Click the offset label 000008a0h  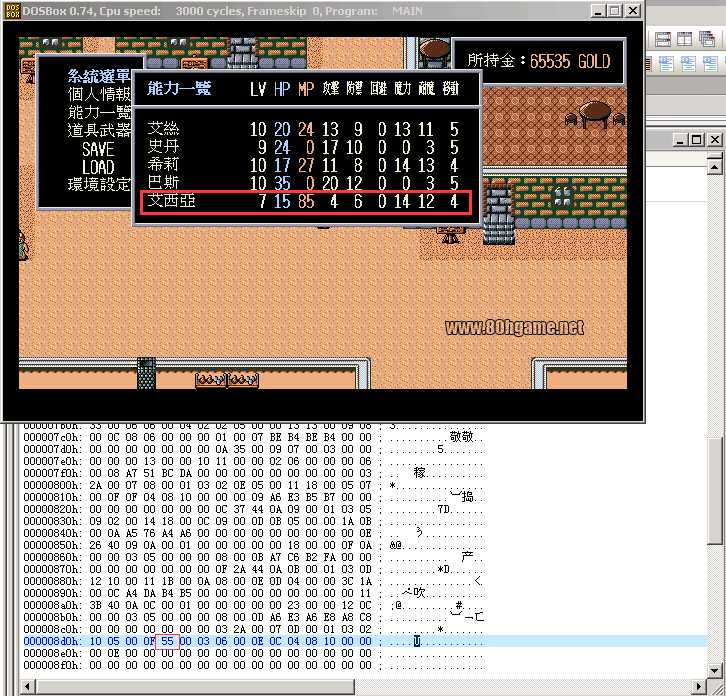pyautogui.click(x=52, y=605)
